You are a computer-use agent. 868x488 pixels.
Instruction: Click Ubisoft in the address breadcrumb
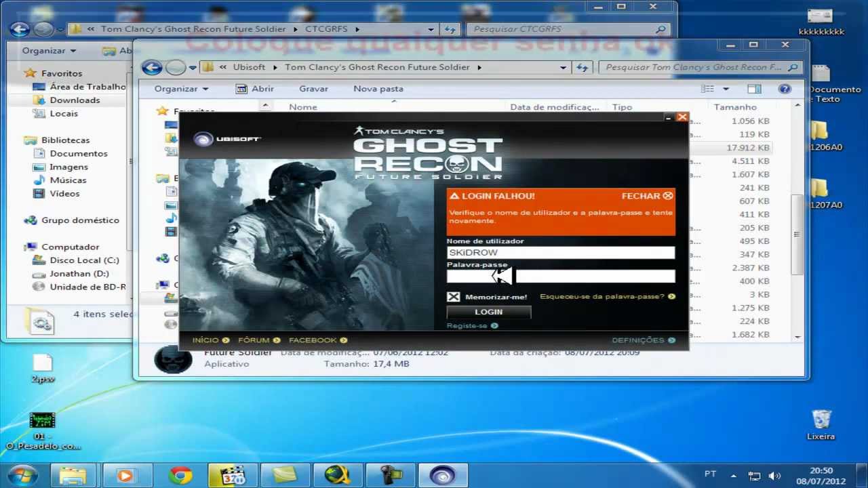(x=249, y=67)
